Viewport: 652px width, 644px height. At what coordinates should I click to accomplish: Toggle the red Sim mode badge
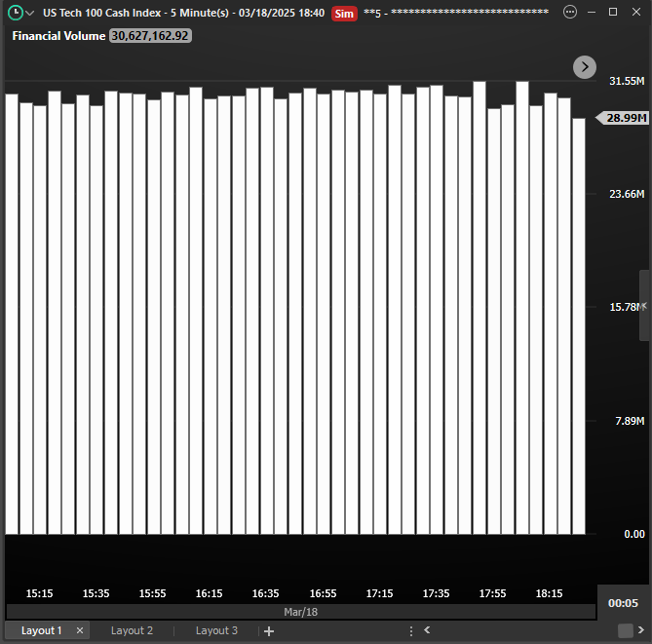tap(344, 14)
